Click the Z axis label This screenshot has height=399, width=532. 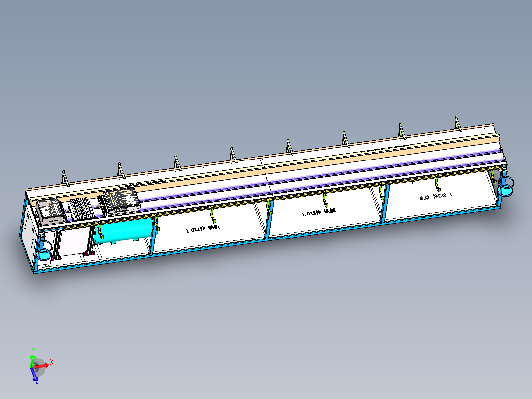(x=37, y=382)
